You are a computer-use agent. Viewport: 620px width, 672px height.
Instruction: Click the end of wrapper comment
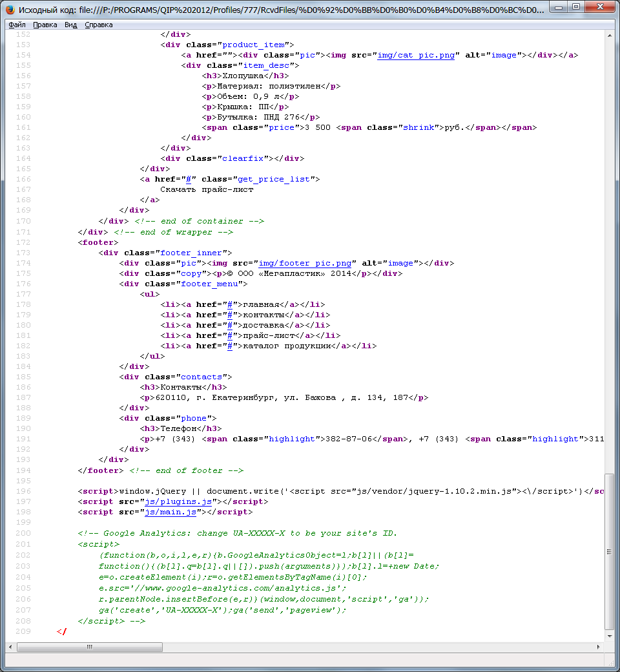[x=174, y=232]
